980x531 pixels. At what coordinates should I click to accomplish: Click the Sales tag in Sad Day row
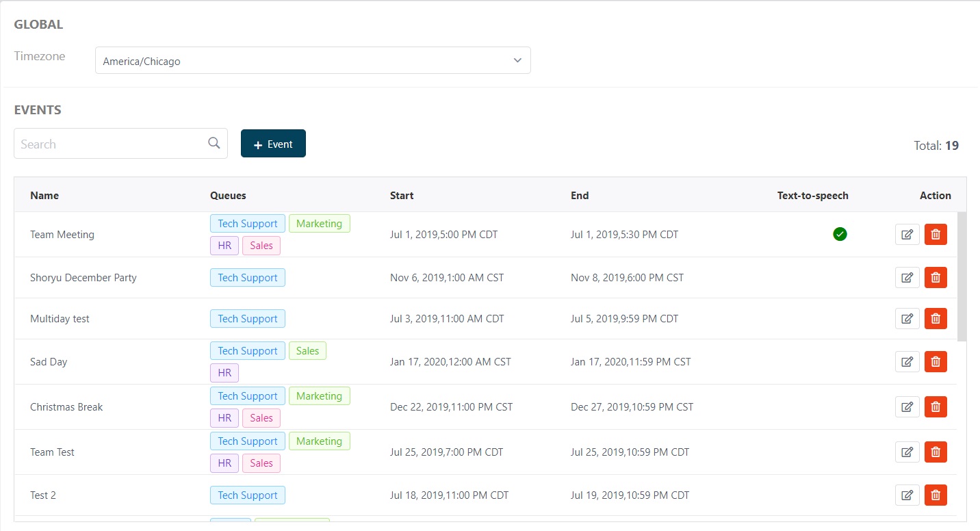[307, 351]
